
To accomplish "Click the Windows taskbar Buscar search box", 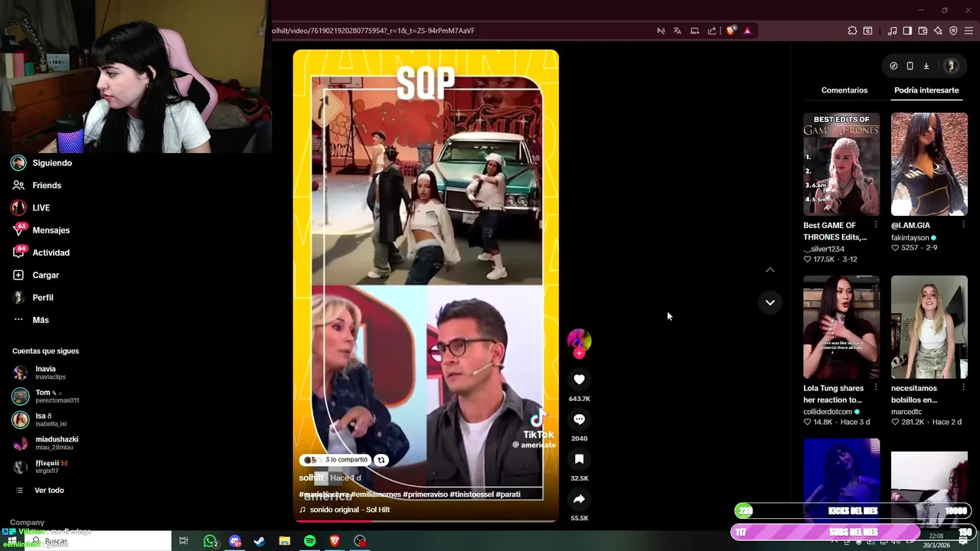I will coord(100,541).
